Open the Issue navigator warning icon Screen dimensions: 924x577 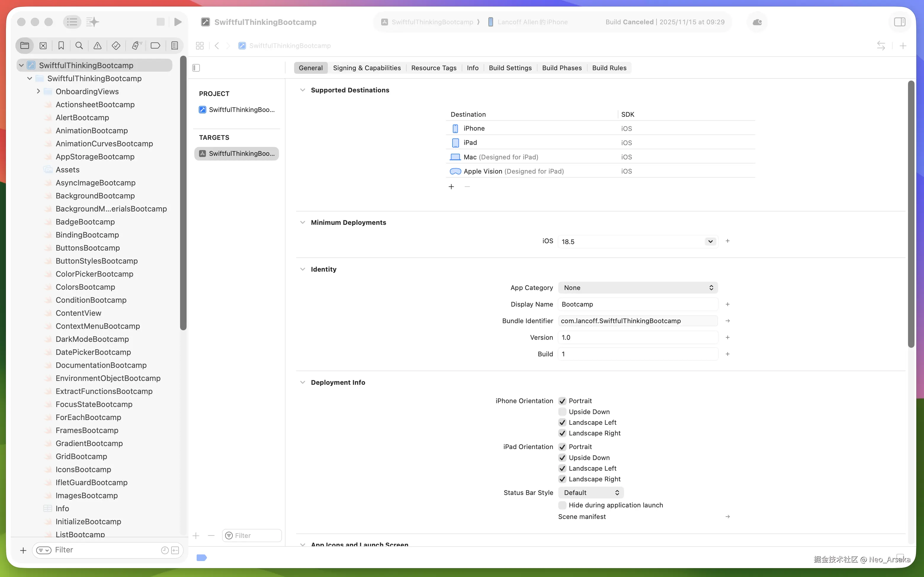click(x=98, y=46)
